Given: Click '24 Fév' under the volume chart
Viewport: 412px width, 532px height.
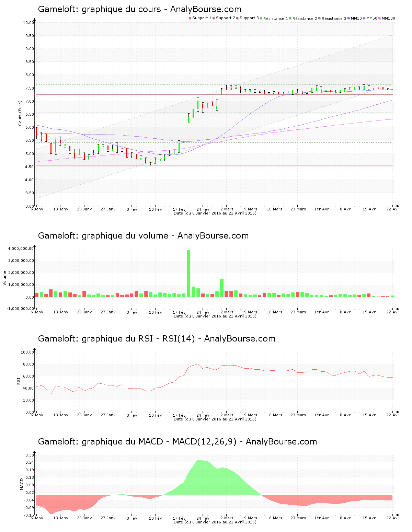Looking at the screenshot, I should tap(203, 312).
